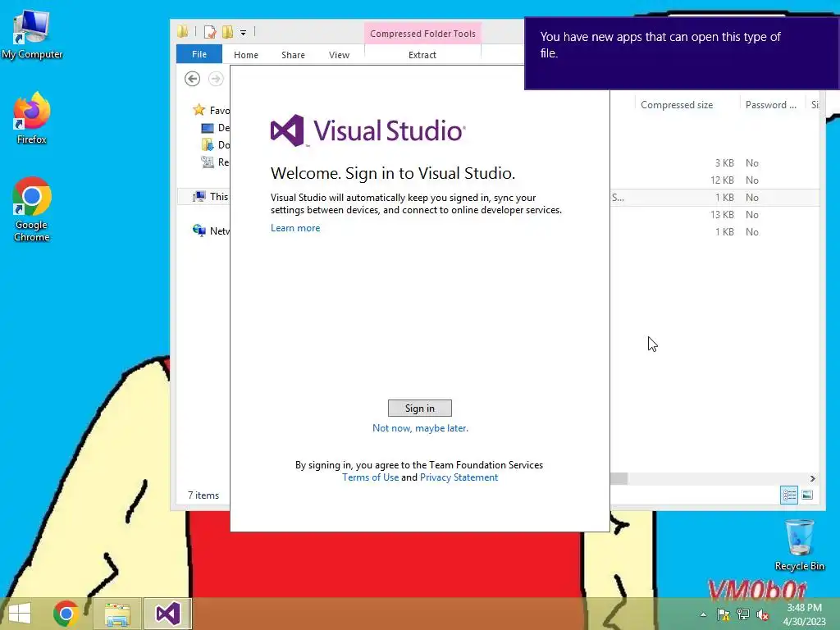Image resolution: width=840 pixels, height=630 pixels.
Task: Open My Computer desktop icon
Action: tap(32, 34)
